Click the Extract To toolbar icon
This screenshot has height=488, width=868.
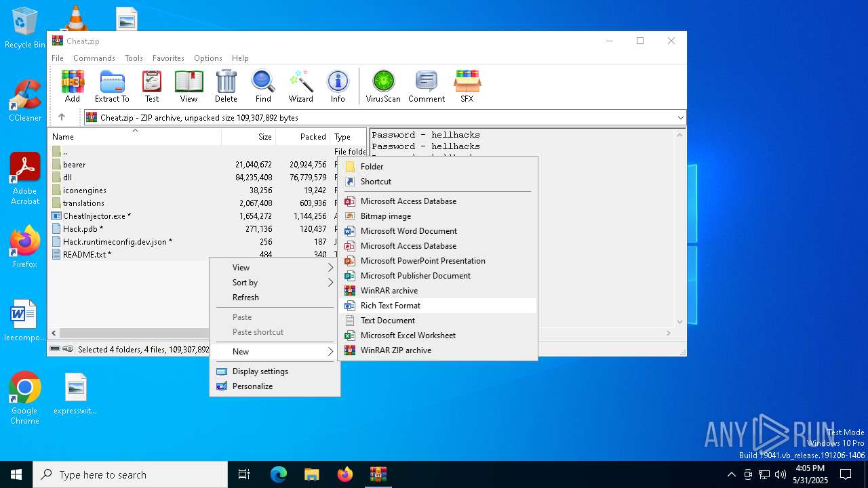[x=112, y=86]
